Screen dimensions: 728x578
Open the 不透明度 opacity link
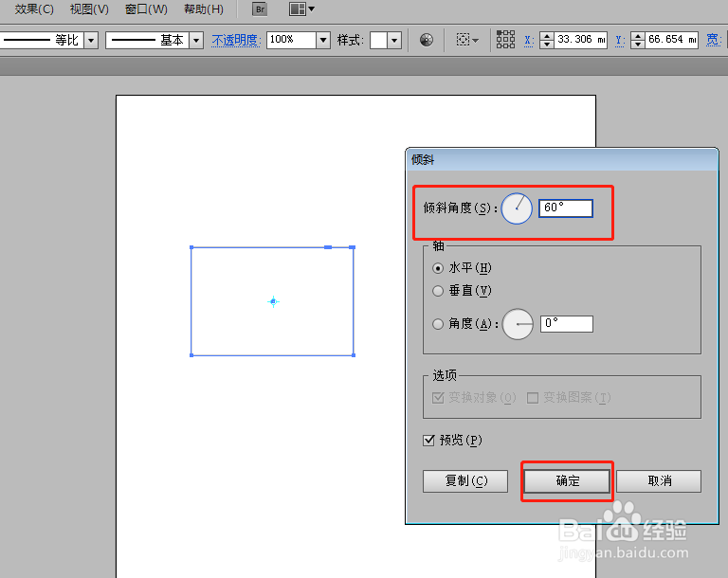click(x=236, y=41)
